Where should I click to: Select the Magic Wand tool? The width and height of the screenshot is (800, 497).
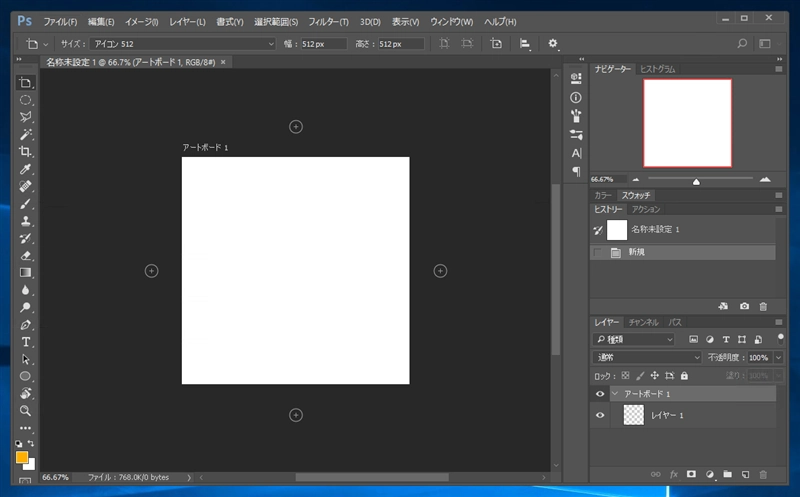[x=26, y=134]
